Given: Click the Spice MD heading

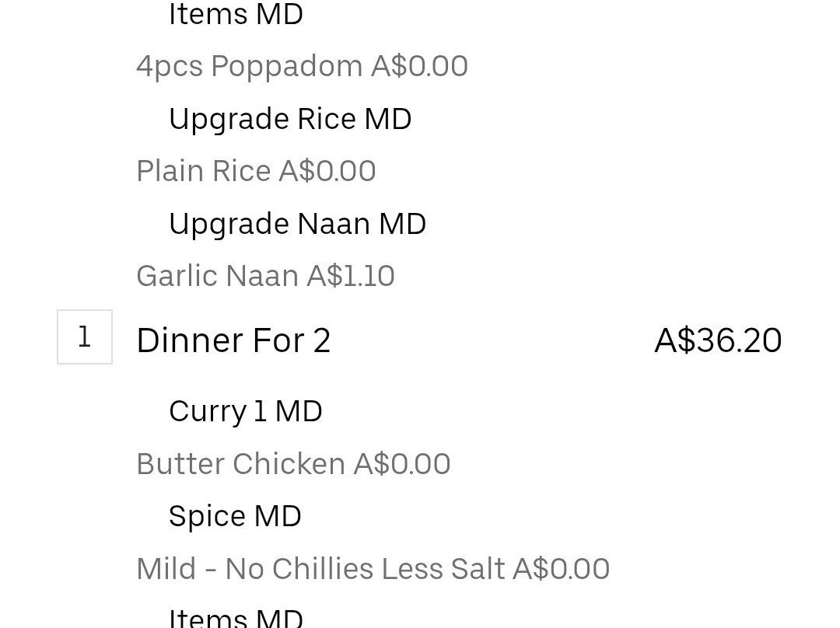Looking at the screenshot, I should (x=235, y=517).
